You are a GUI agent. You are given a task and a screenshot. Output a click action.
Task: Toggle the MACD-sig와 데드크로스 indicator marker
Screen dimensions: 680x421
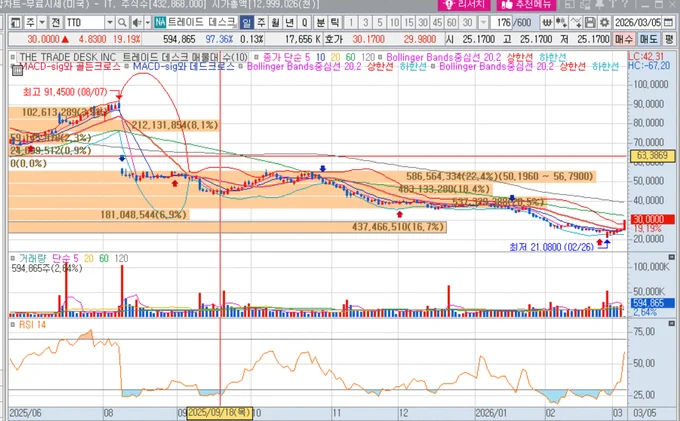[127, 66]
